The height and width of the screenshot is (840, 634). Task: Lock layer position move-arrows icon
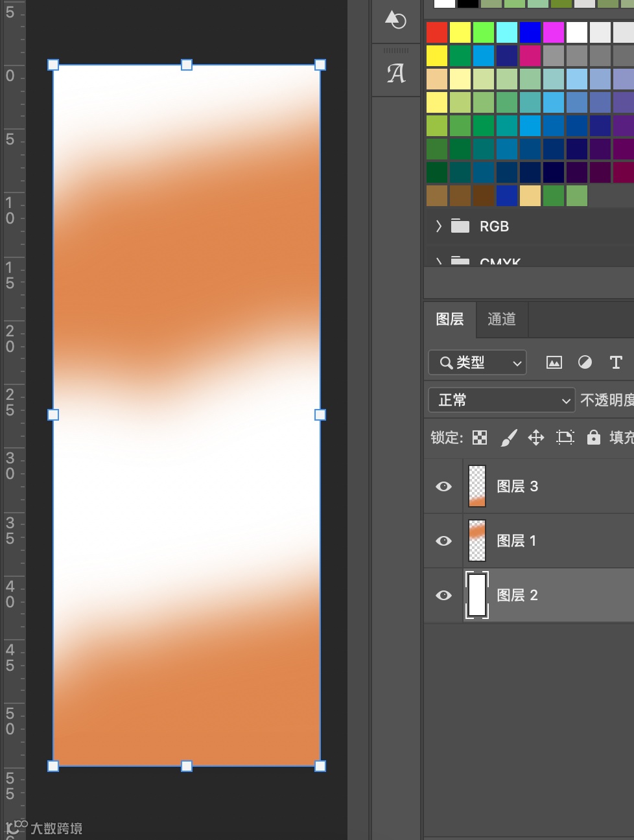(x=536, y=438)
